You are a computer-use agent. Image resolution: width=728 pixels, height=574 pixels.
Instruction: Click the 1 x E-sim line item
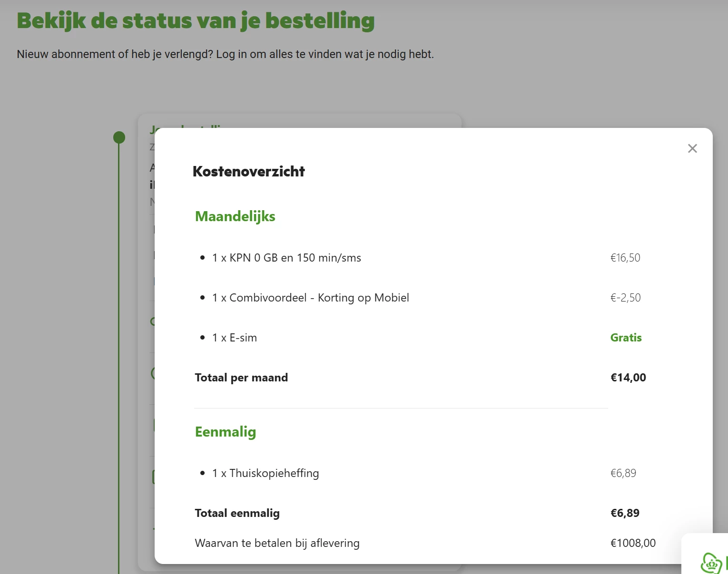click(234, 338)
